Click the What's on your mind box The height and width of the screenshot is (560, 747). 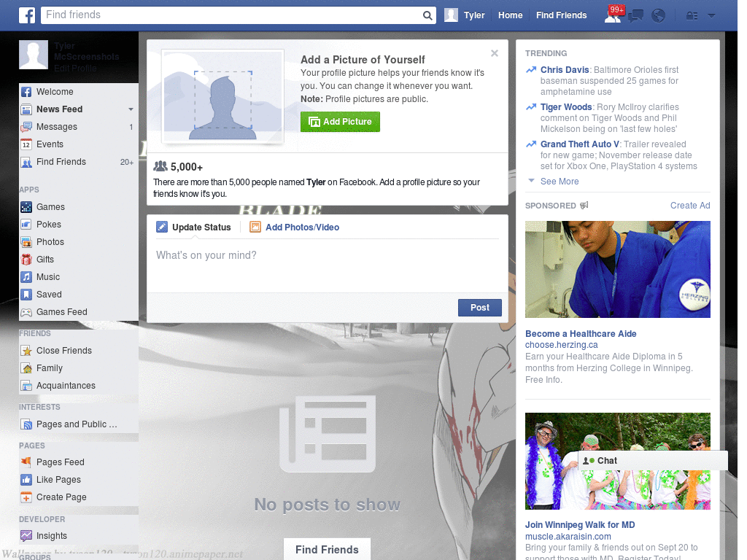coord(328,265)
